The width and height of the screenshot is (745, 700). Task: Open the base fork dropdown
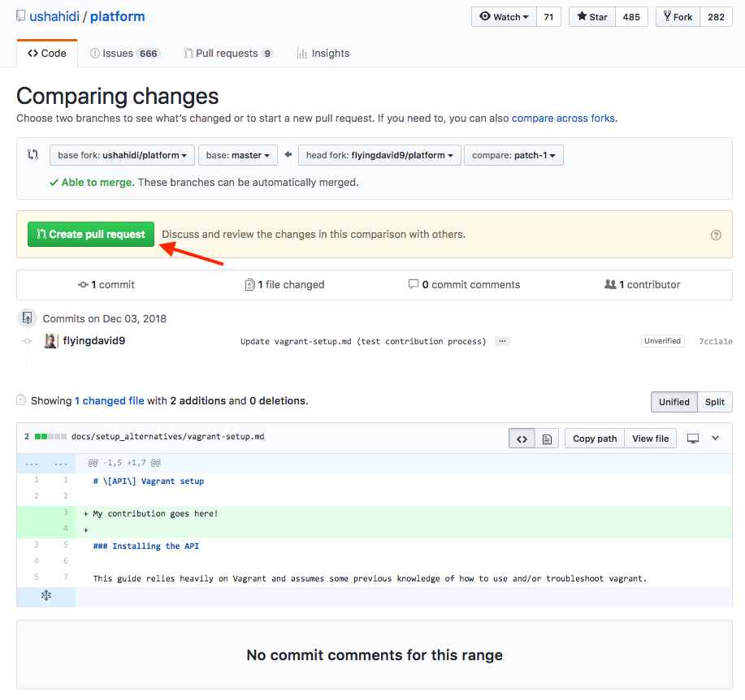(x=122, y=155)
